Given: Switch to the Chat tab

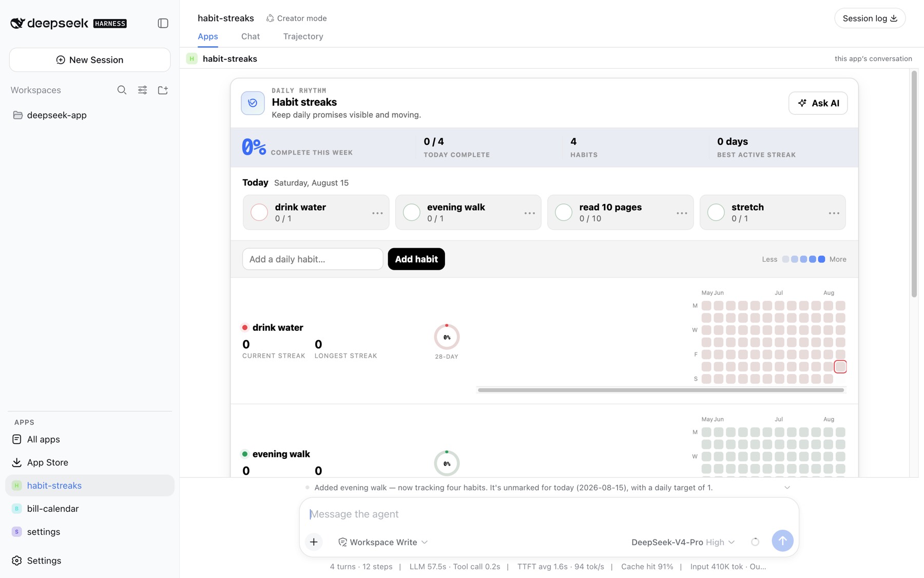Looking at the screenshot, I should (251, 36).
